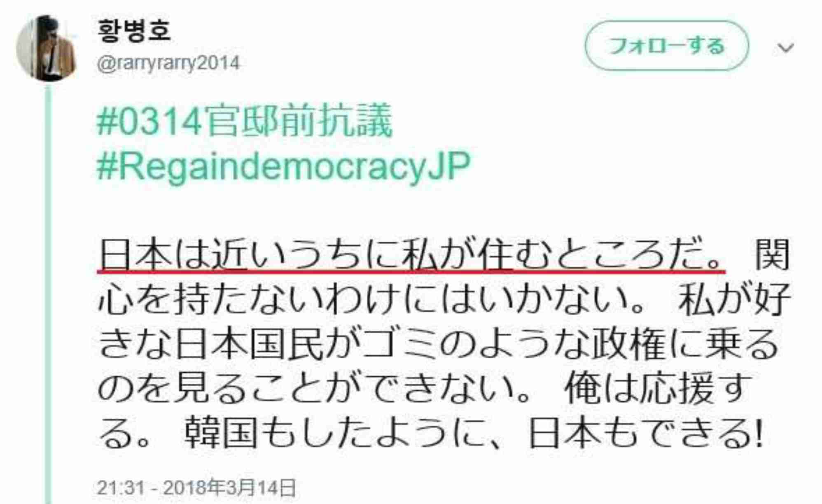Open the #RegaindemocracyJP hashtag
The width and height of the screenshot is (822, 504).
tap(283, 166)
